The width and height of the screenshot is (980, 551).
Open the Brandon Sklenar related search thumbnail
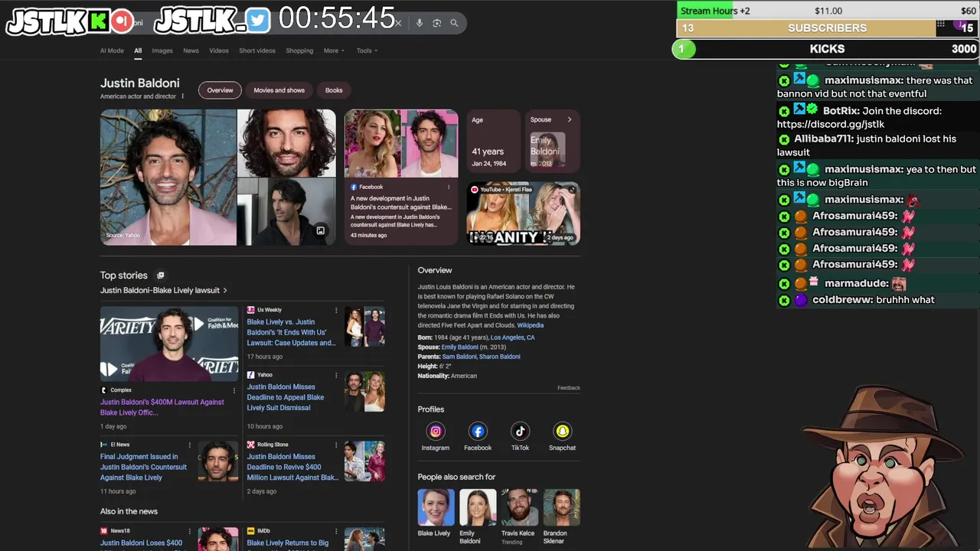[x=562, y=507]
